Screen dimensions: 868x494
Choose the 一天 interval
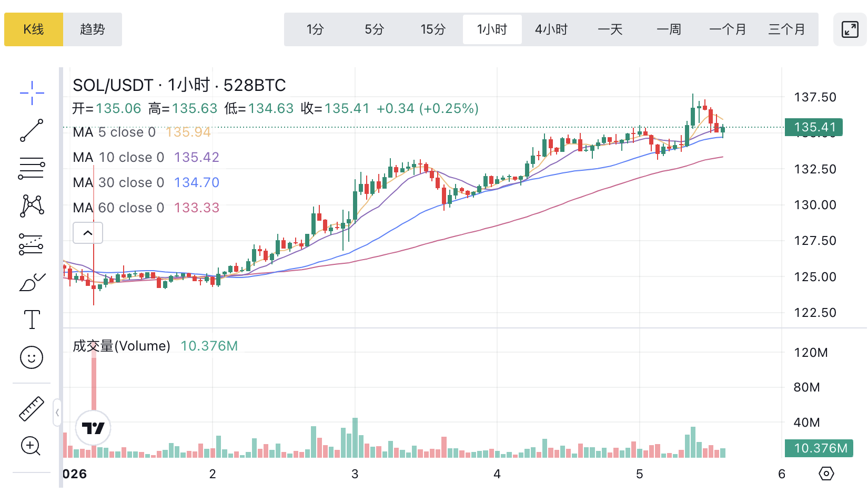click(610, 29)
